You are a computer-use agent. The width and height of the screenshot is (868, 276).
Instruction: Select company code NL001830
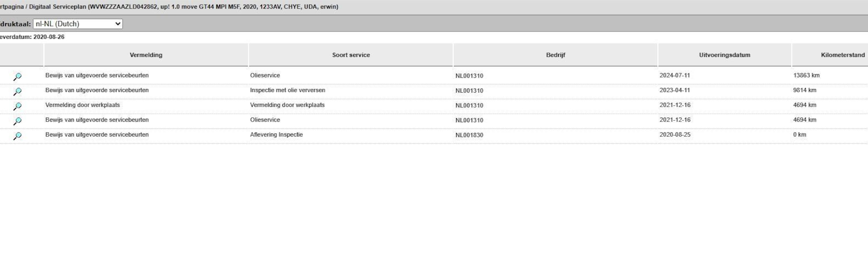click(x=469, y=135)
